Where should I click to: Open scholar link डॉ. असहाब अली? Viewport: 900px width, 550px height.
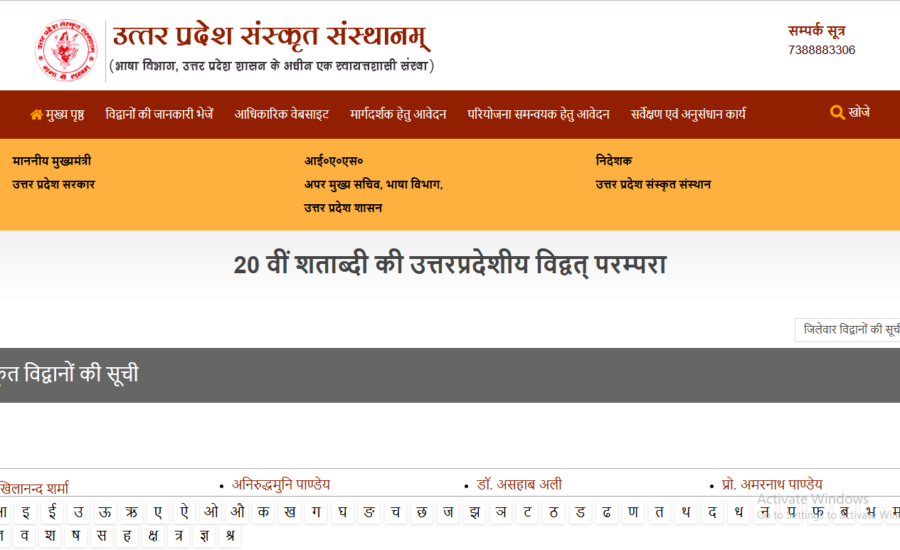[519, 485]
